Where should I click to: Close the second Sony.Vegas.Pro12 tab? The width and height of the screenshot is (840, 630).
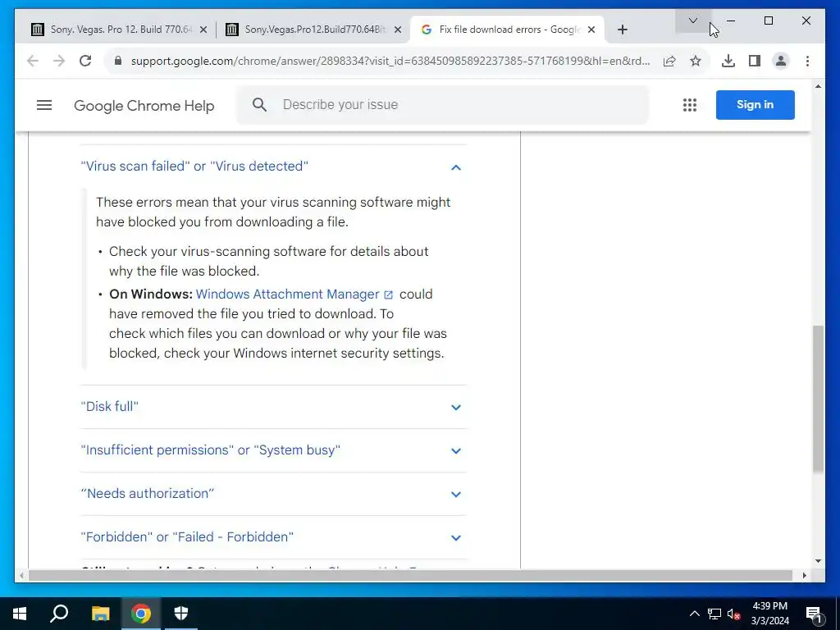click(x=398, y=30)
